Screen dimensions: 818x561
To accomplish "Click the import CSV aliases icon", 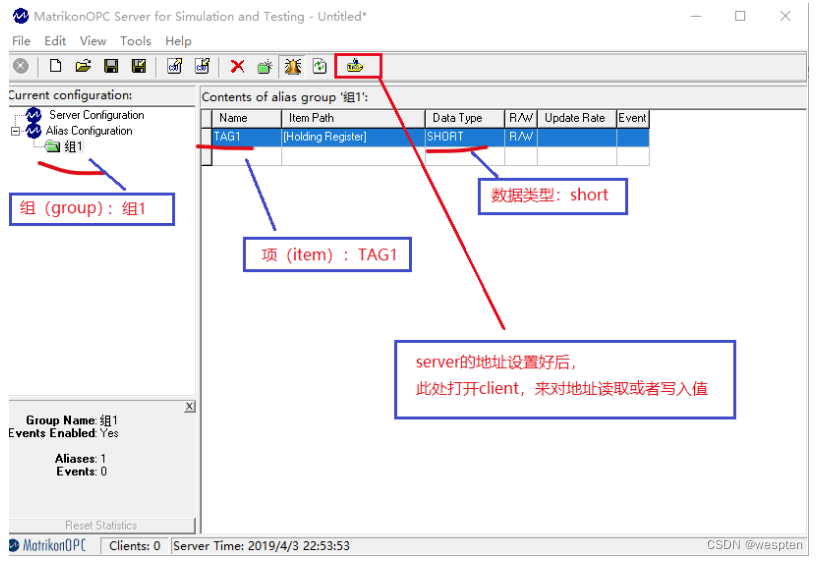I will (x=174, y=66).
